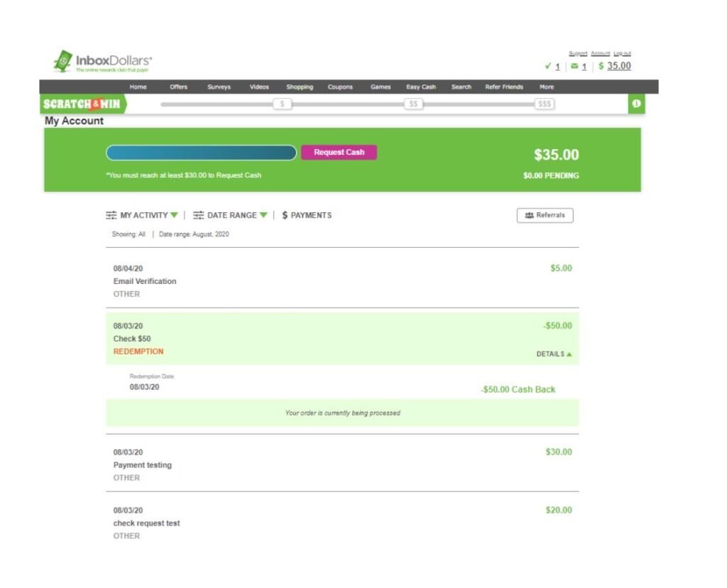
Task: Click the Log out link
Action: 622,53
